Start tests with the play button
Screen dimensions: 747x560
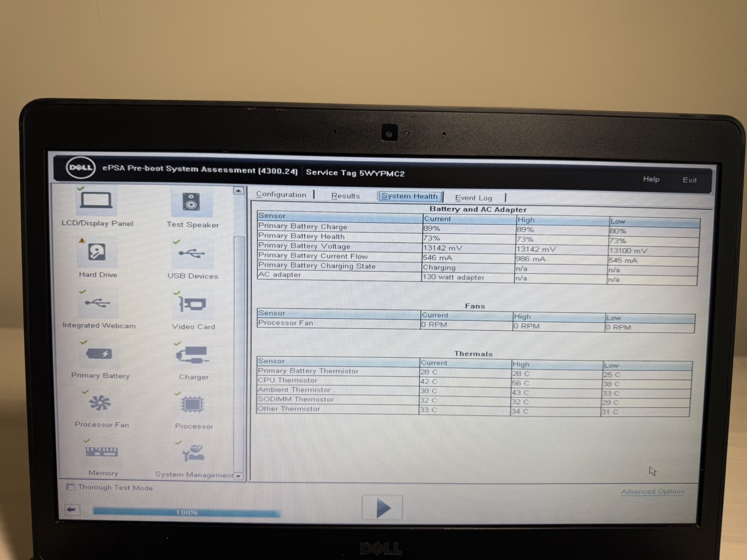(383, 508)
